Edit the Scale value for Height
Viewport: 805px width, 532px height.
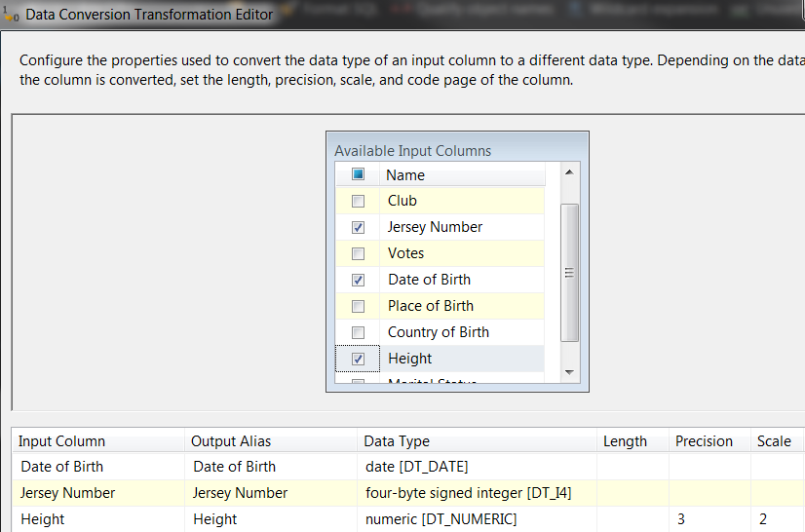(778, 519)
